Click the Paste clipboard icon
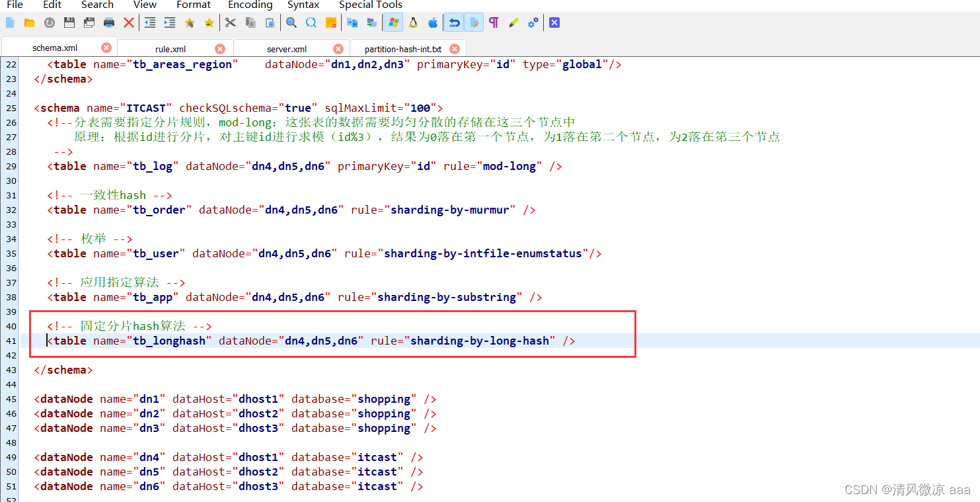The image size is (980, 502). 270,23
